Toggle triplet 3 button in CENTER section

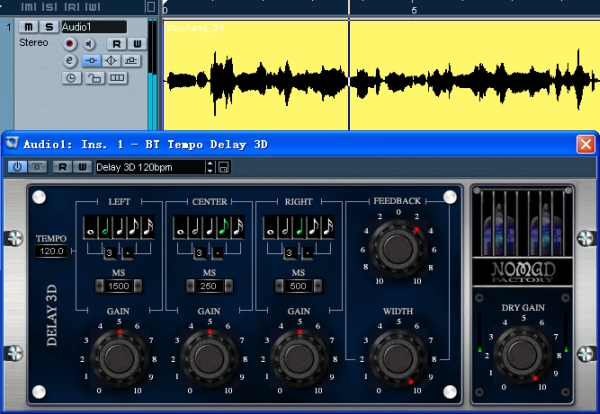click(199, 253)
